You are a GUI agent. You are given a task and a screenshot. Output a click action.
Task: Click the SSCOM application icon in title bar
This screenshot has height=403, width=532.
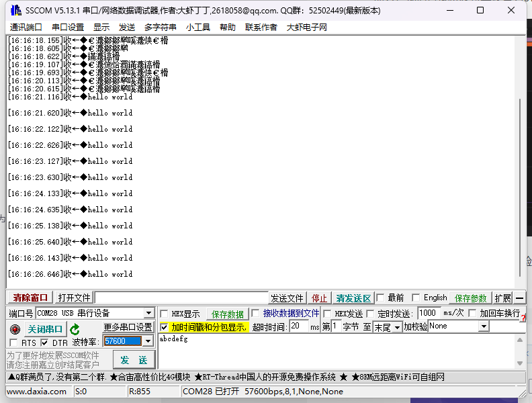click(16, 10)
